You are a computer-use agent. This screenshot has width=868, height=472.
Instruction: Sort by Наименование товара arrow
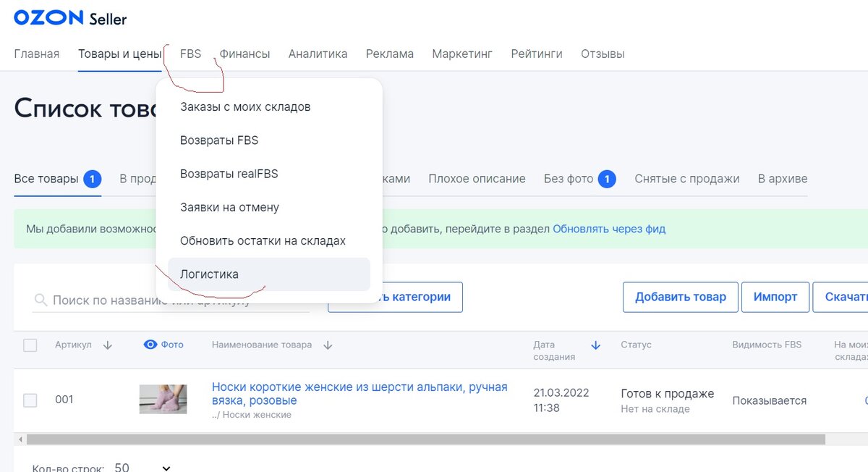[x=328, y=345]
